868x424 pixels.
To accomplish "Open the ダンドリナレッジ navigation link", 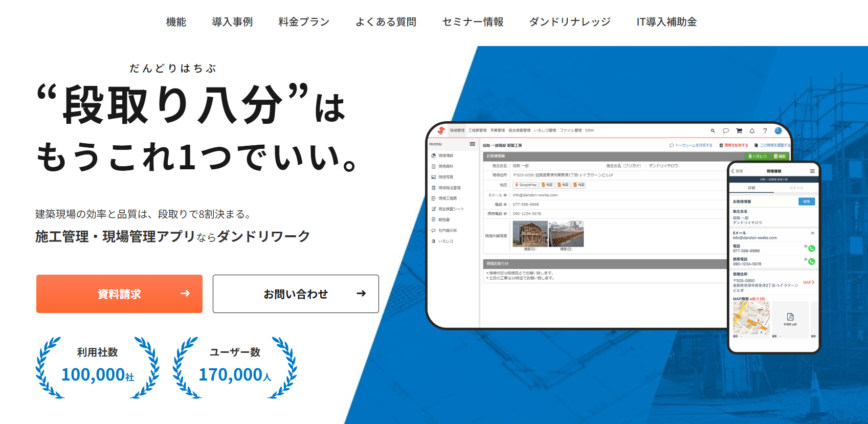I will [x=570, y=22].
